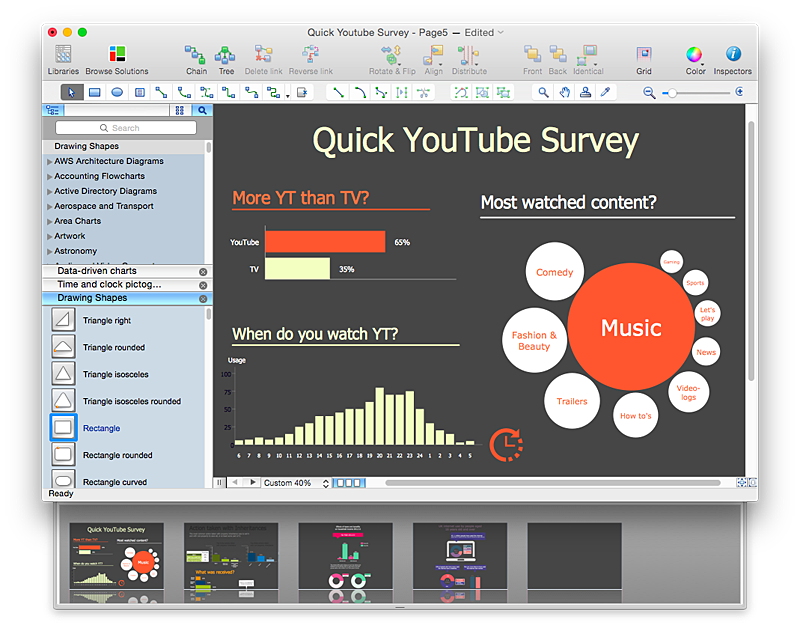Viewport: 800px width, 625px height.
Task: Bring the selection to Front
Action: point(532,60)
